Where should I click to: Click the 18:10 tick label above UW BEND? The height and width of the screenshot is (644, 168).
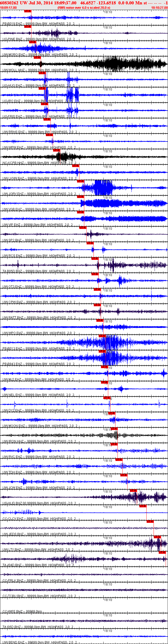click(108, 631)
